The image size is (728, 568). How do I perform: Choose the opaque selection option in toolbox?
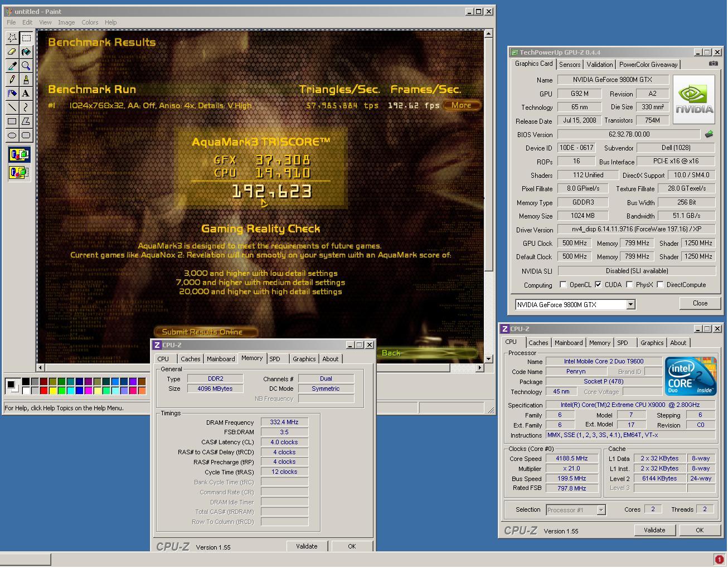pos(19,155)
